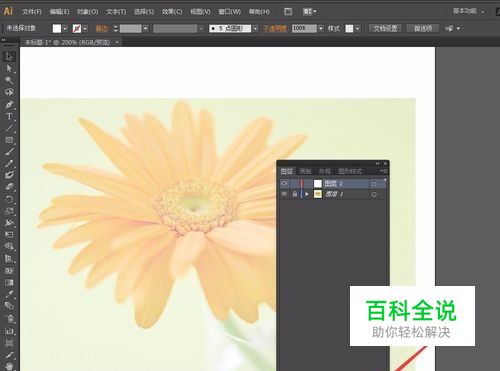Open the brush definition dropdown (5 点圆形)

tap(255, 29)
